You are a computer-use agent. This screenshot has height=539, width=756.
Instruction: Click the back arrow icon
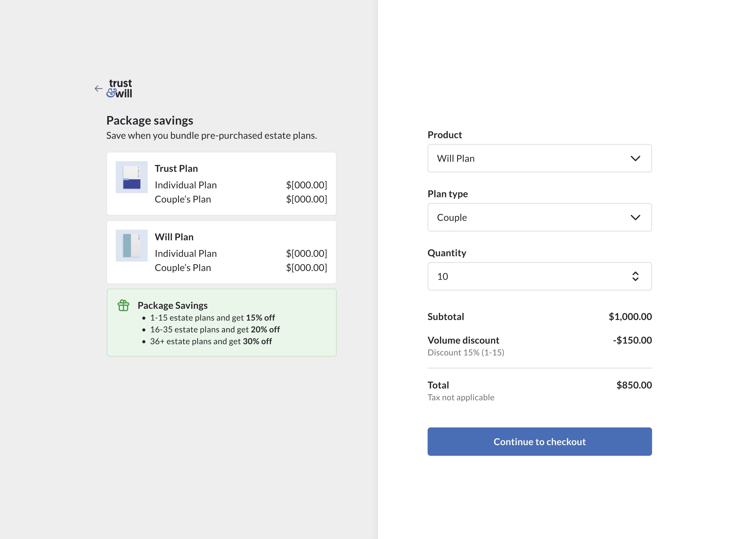tap(98, 89)
